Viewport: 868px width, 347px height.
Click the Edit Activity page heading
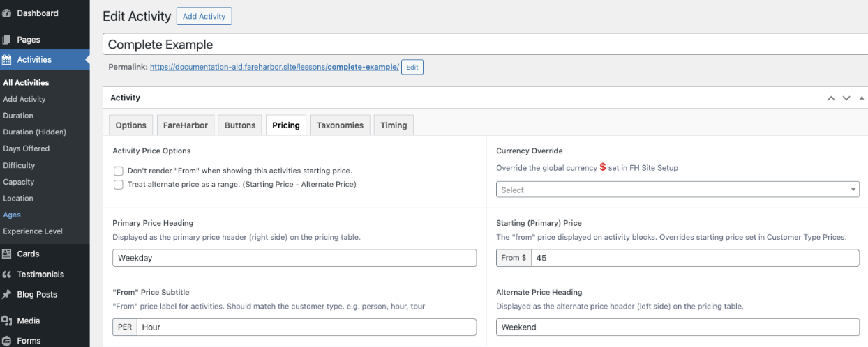point(137,16)
